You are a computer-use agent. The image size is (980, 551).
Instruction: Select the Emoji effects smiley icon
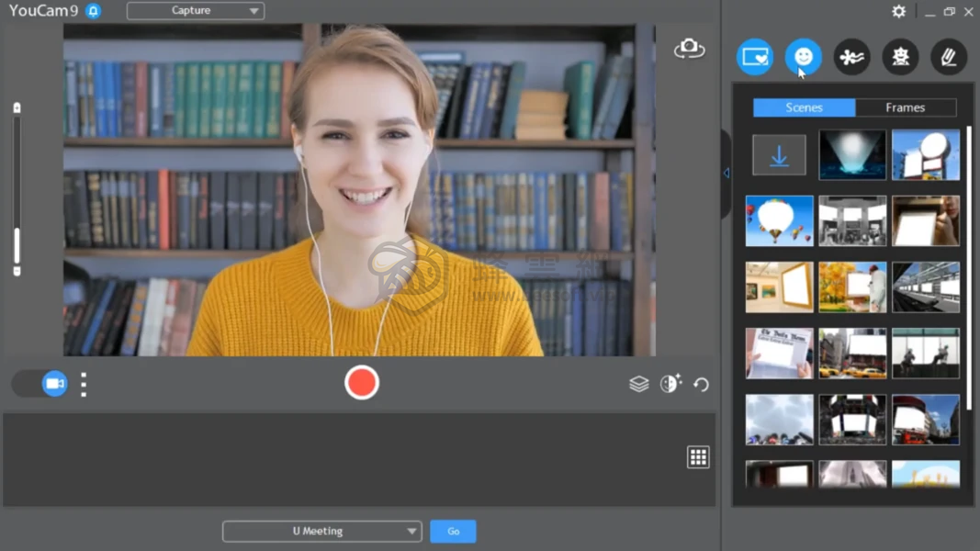point(803,57)
